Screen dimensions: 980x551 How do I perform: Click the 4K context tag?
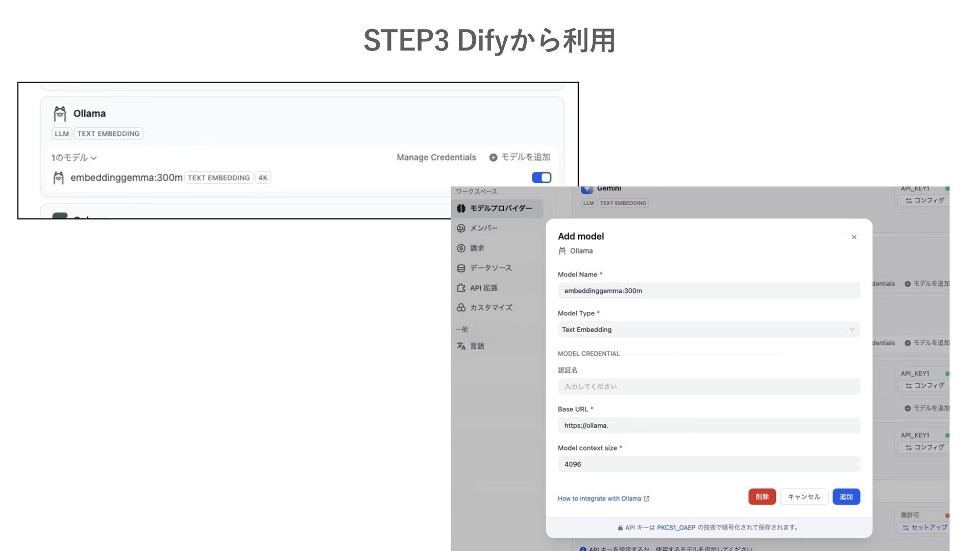click(x=263, y=178)
